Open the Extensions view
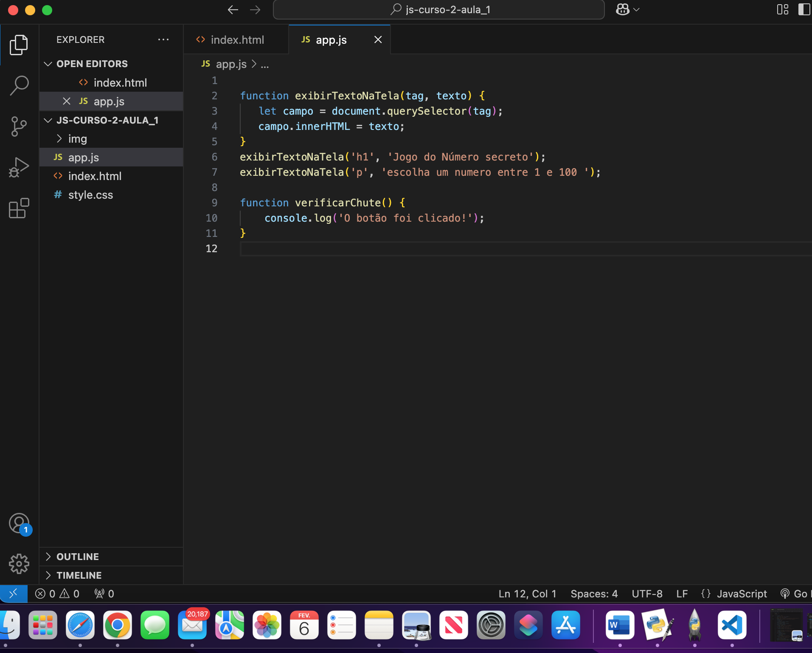Image resolution: width=812 pixels, height=653 pixels. tap(19, 208)
